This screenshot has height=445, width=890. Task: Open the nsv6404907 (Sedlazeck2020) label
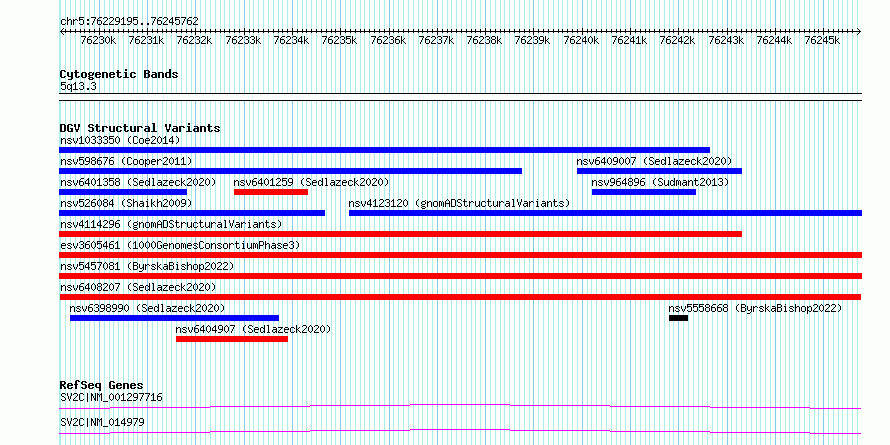coord(253,329)
